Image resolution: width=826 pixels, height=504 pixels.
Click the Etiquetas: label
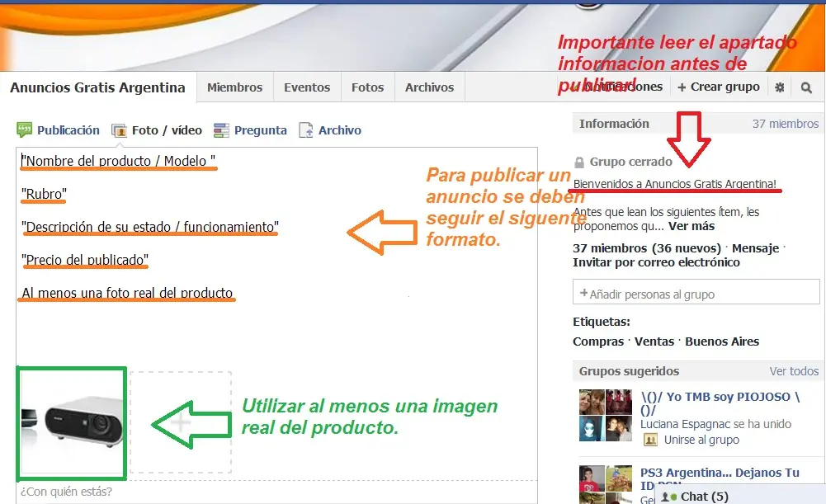[x=602, y=322]
